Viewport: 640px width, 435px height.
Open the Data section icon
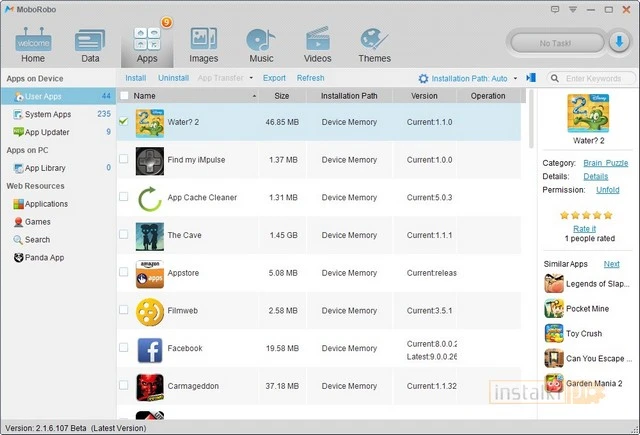coord(90,45)
